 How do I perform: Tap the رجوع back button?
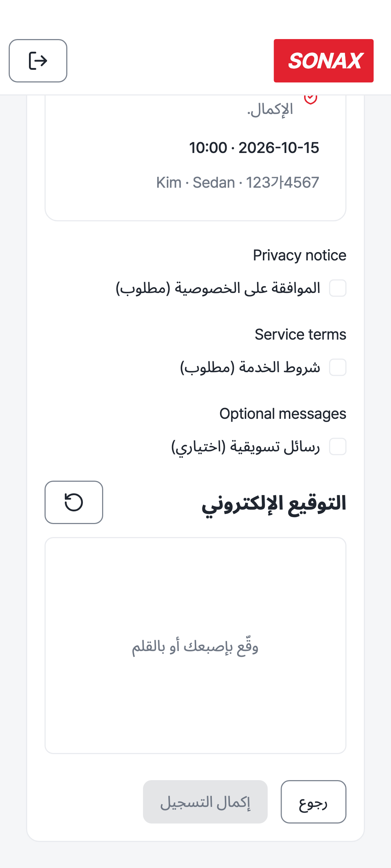pos(314,802)
